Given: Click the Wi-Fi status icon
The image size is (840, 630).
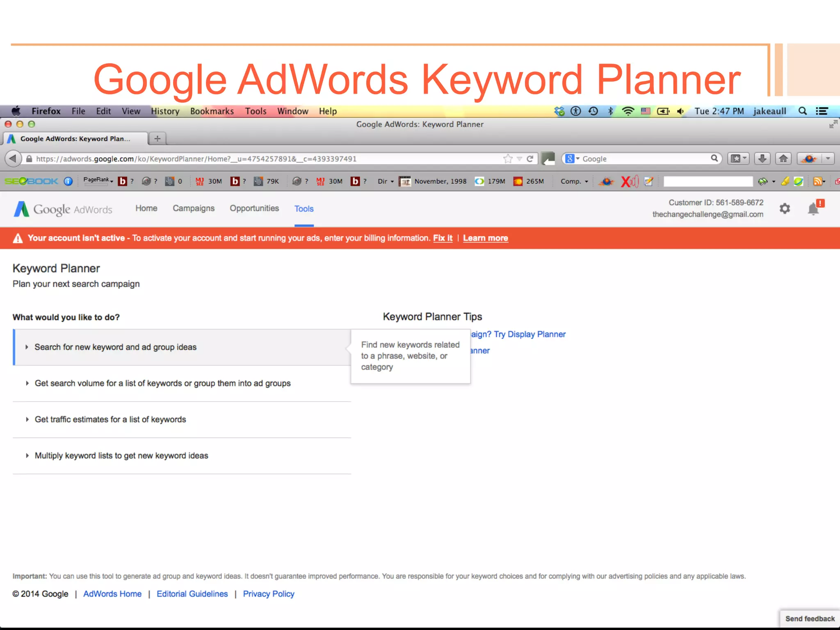Looking at the screenshot, I should (x=628, y=111).
